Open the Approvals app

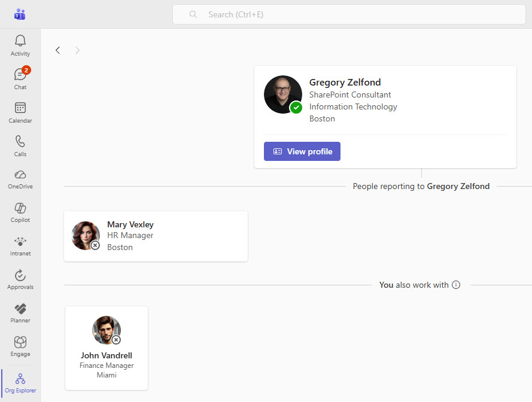coord(20,279)
